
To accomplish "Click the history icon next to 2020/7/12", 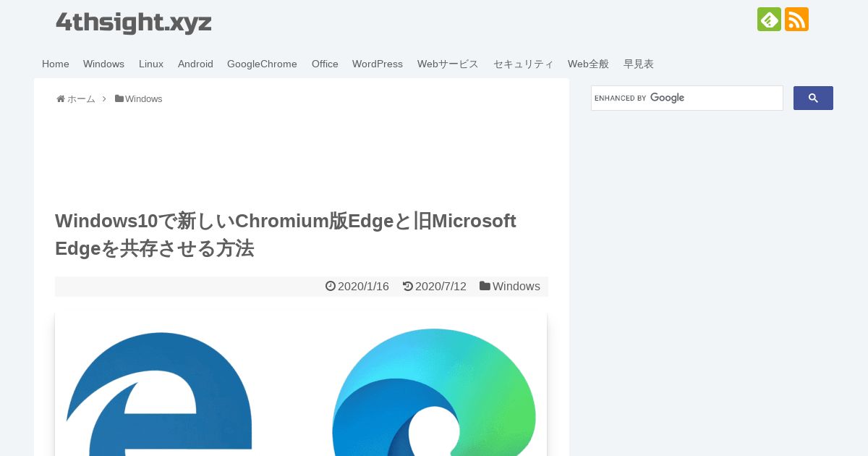I will [x=408, y=287].
